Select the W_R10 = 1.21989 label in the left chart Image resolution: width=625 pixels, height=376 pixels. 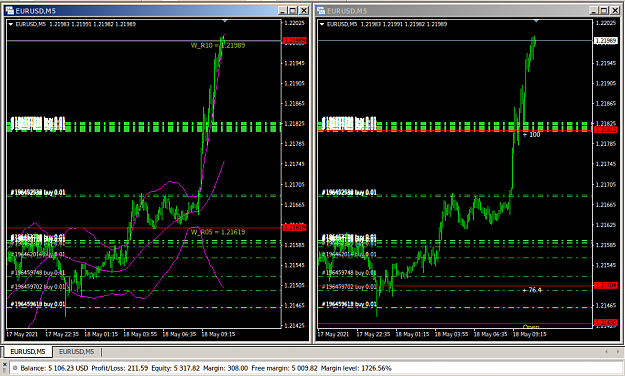click(x=218, y=45)
